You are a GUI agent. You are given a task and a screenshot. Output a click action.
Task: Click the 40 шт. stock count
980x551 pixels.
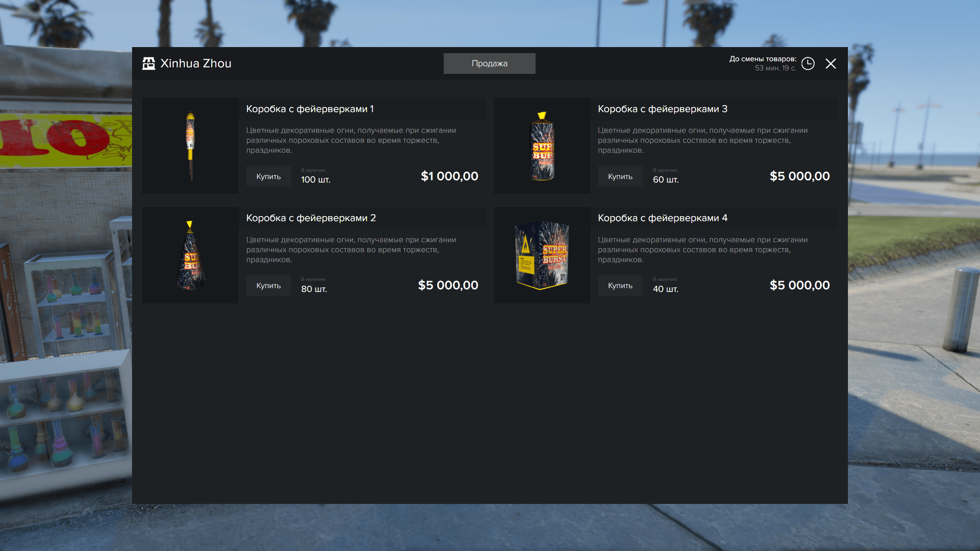click(666, 289)
